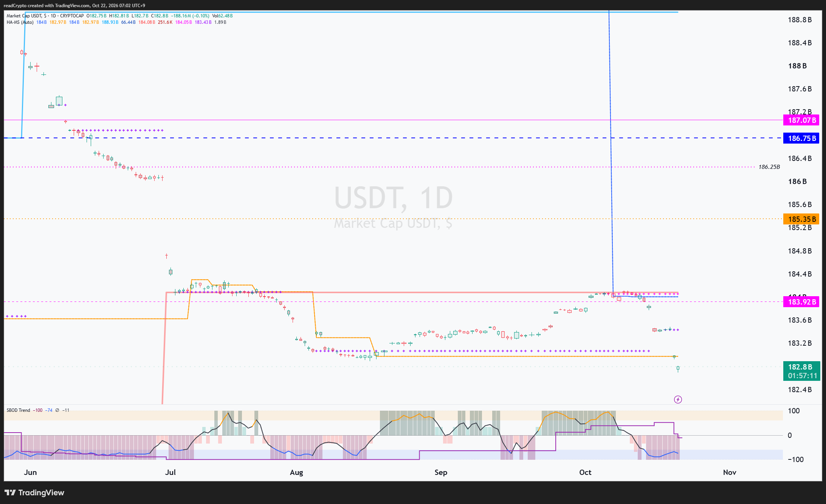
Task: Click the 188.93 B light-blue HA-MS value
Action: [x=110, y=22]
